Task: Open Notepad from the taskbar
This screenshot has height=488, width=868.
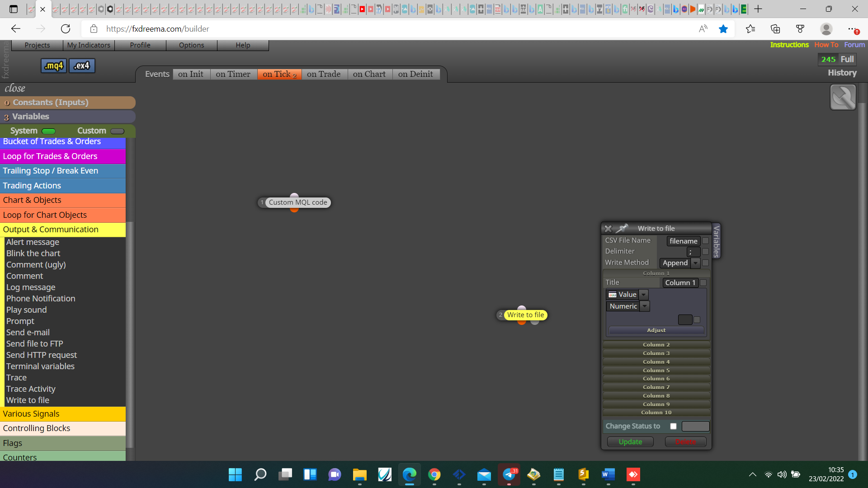Action: 559,474
